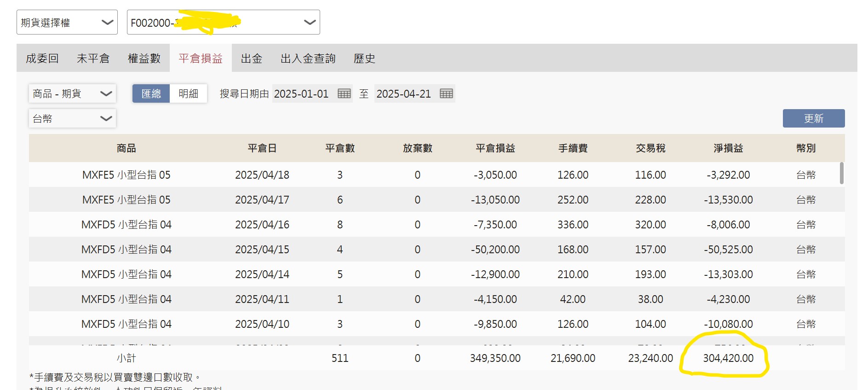868x390 pixels.
Task: Expand the F002000 account number dropdown
Action: tap(224, 22)
